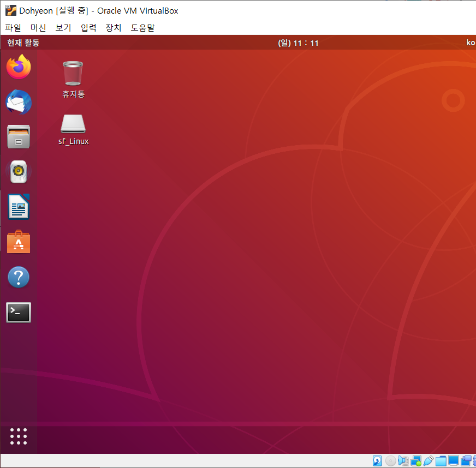The height and width of the screenshot is (468, 476).
Task: Click the USB devices status icon
Action: (429, 461)
